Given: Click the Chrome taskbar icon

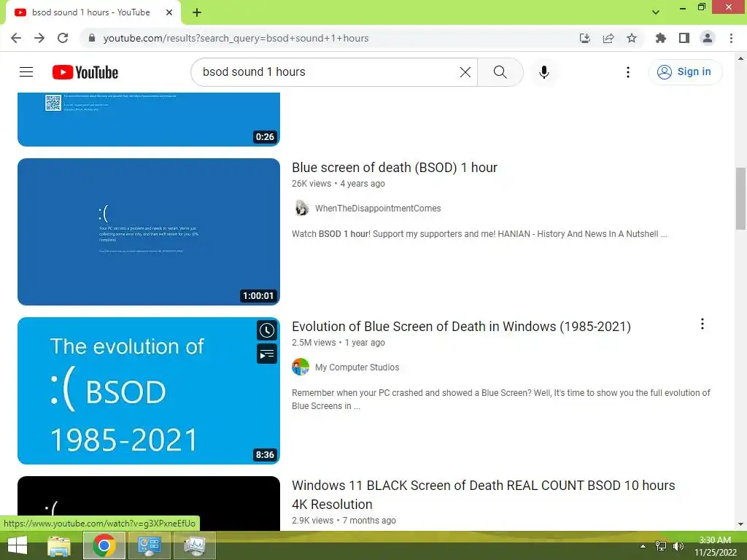Looking at the screenshot, I should point(104,545).
